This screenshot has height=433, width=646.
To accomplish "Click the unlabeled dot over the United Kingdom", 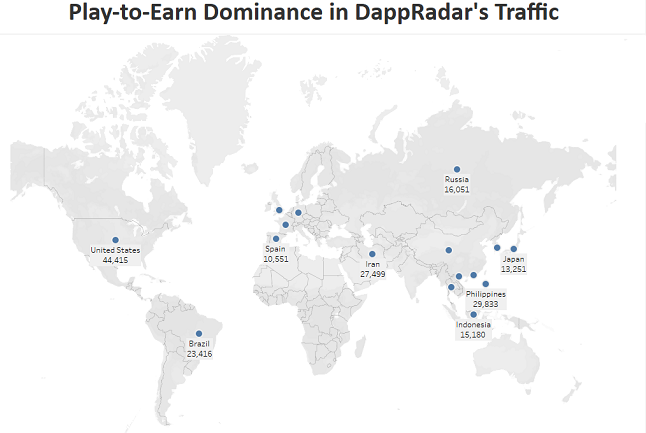I will pyautogui.click(x=279, y=210).
